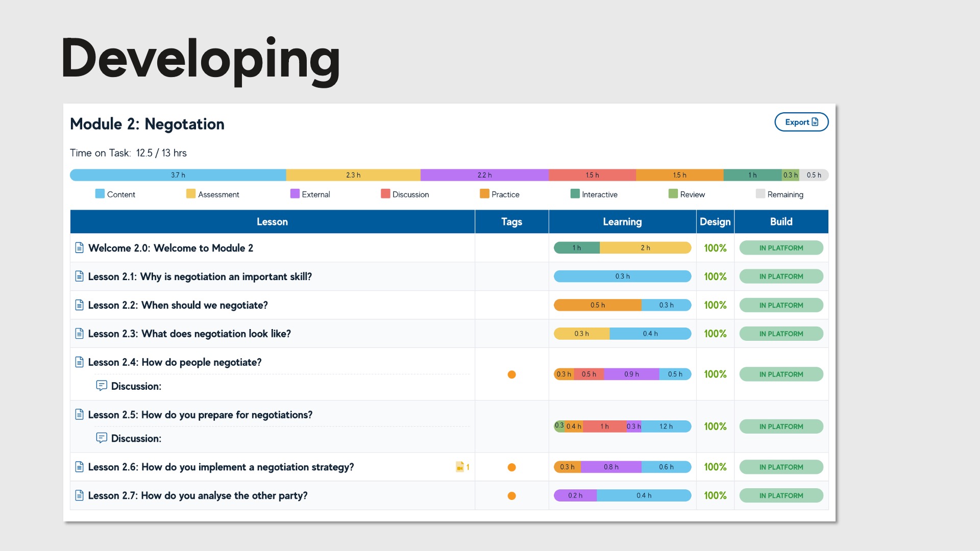Click document icon beside Lesson 2.5
This screenshot has width=980, height=551.
coord(79,414)
